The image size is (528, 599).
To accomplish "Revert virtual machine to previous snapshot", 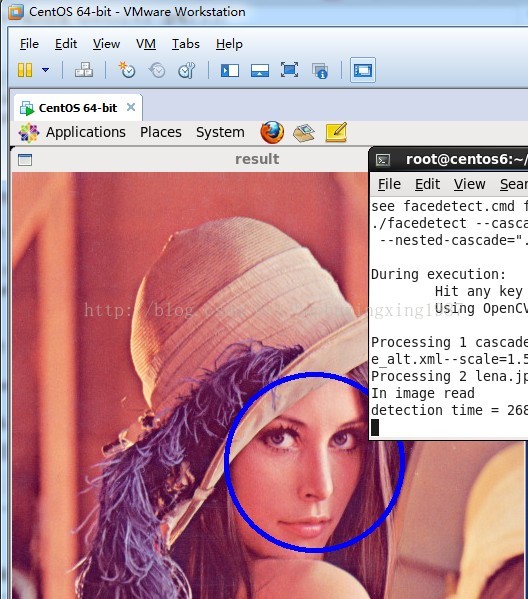I will 157,70.
